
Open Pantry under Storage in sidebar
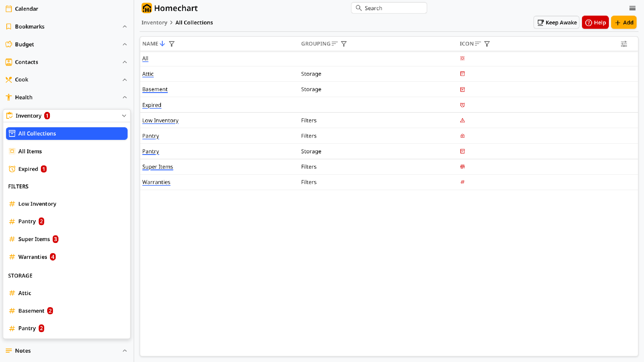coord(67,328)
